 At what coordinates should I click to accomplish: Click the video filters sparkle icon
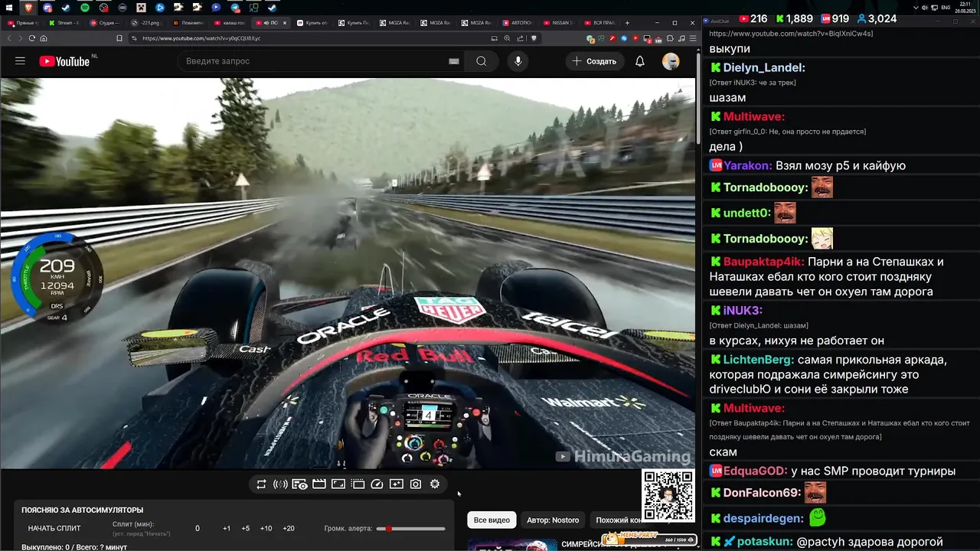(397, 484)
